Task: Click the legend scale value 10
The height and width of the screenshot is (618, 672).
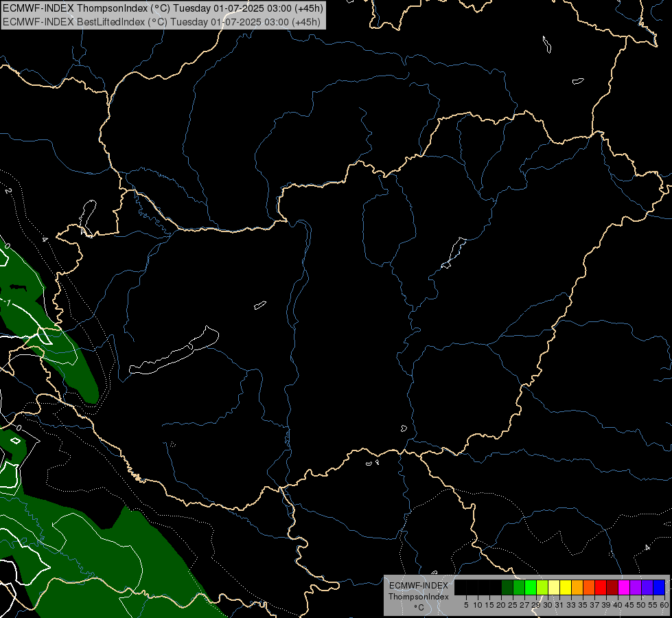Action: point(478,605)
